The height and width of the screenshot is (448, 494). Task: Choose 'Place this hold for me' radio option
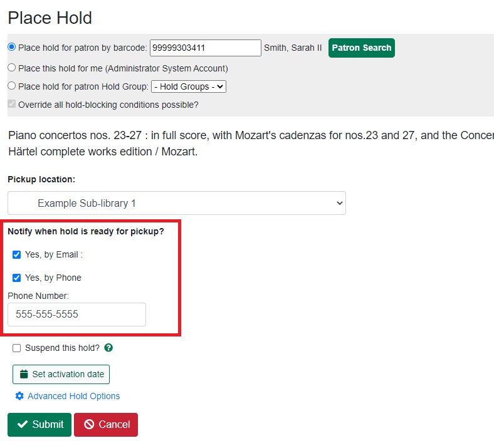[11, 68]
